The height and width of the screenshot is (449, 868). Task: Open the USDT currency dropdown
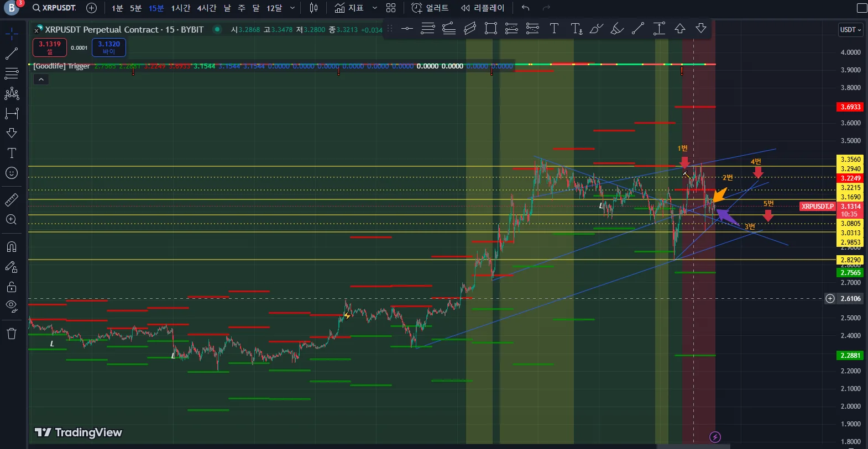[x=851, y=30]
